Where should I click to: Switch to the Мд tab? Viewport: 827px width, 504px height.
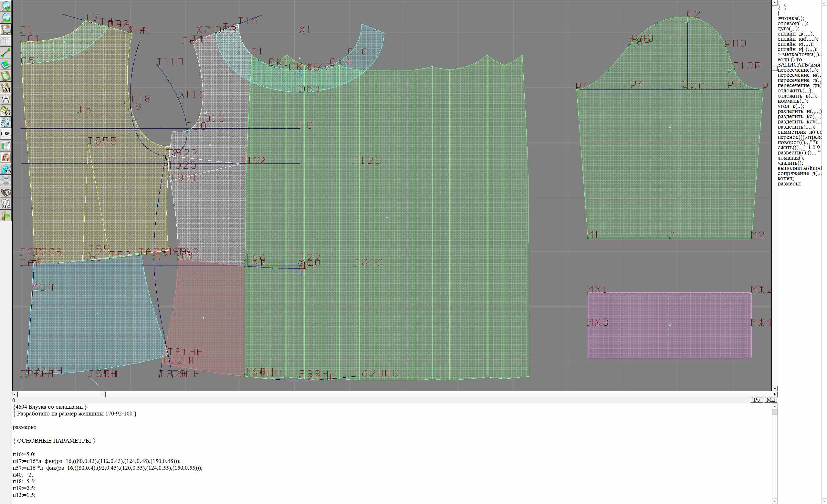pyautogui.click(x=770, y=400)
